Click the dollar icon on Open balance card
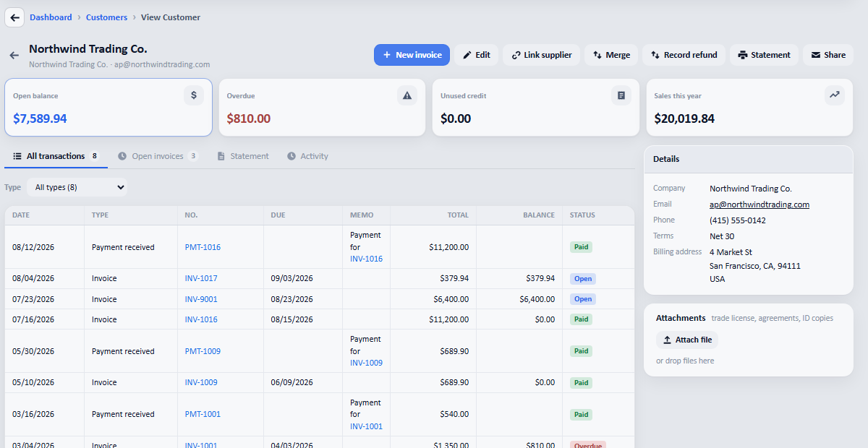Viewport: 868px width, 448px height. 194,95
